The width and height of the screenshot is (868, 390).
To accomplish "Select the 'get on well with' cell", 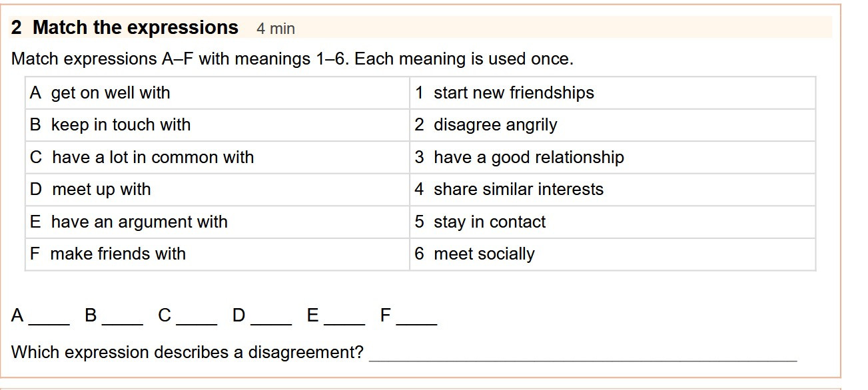I will 217,93.
